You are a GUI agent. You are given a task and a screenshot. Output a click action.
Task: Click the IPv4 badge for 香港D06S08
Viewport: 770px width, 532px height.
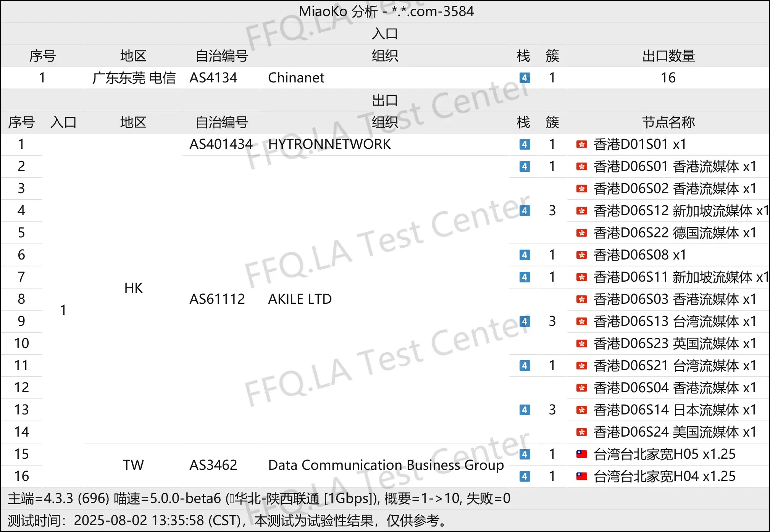tap(525, 255)
